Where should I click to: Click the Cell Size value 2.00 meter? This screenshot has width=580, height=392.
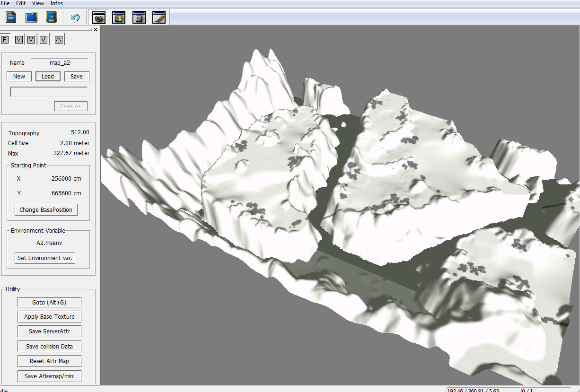click(x=75, y=143)
